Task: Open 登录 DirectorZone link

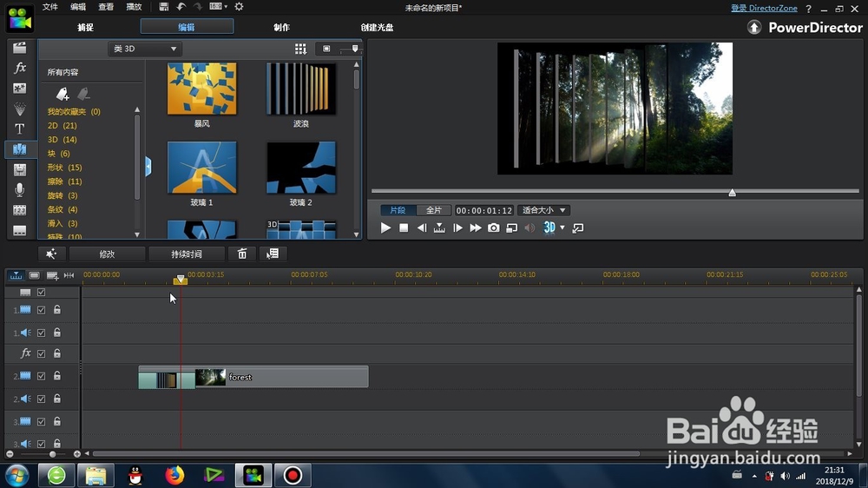Action: coord(764,8)
